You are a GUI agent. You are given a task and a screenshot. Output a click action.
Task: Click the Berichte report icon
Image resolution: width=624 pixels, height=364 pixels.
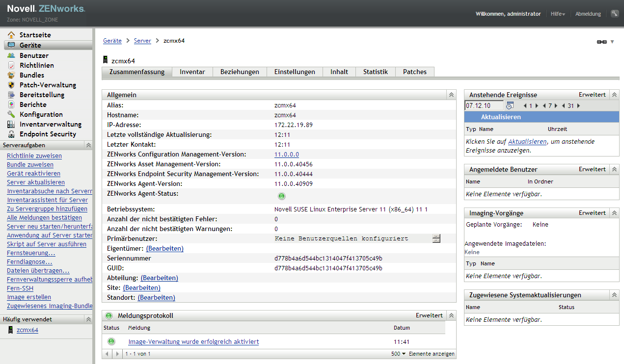click(11, 104)
